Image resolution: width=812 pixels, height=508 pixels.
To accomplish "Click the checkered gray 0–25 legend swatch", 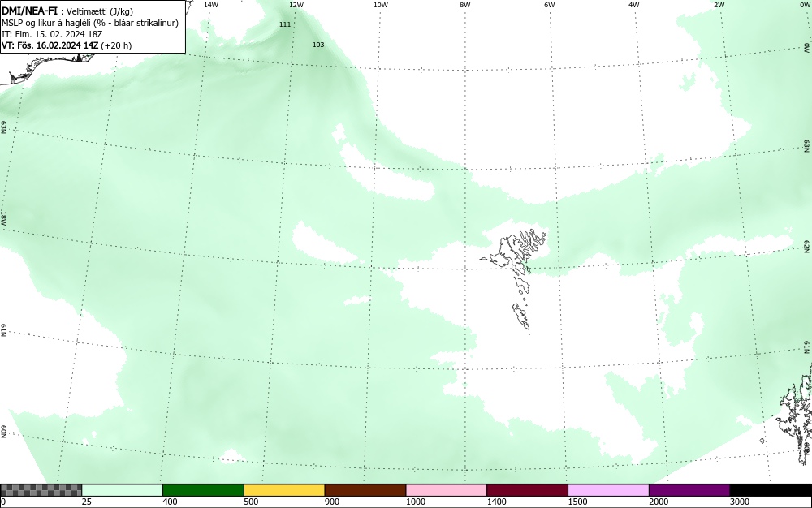I will click(x=41, y=490).
